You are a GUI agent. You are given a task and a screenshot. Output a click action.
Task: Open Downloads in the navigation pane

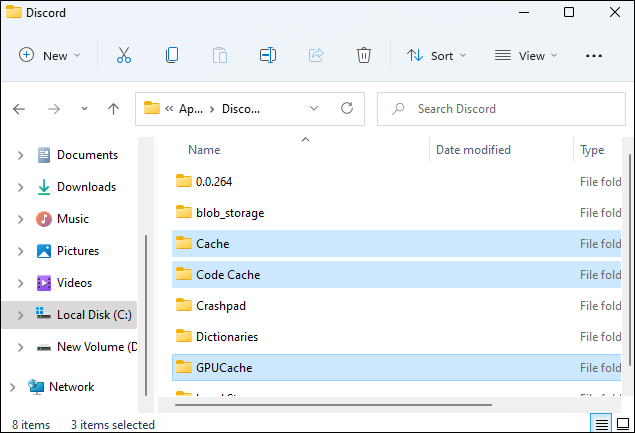[86, 187]
